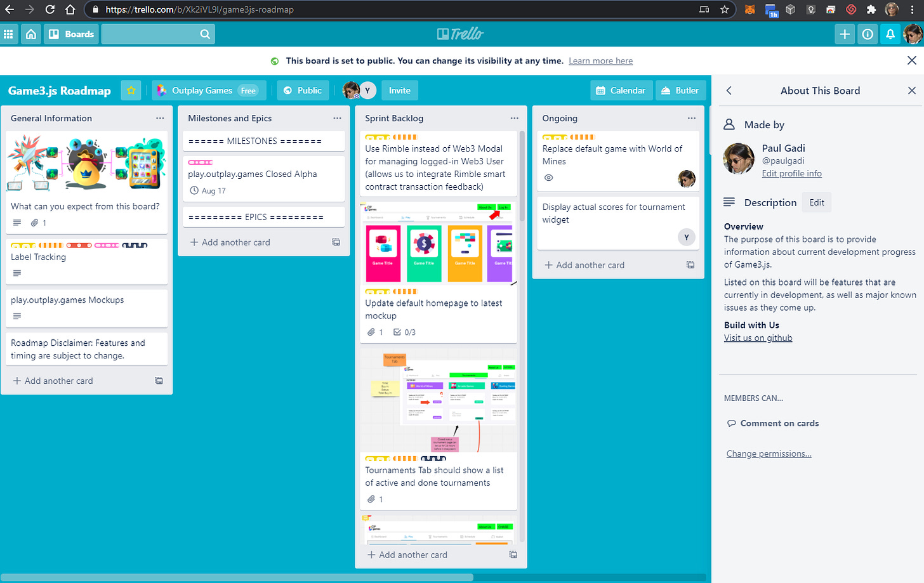Open the Calendar power-up
Image resolution: width=924 pixels, height=583 pixels.
621,91
